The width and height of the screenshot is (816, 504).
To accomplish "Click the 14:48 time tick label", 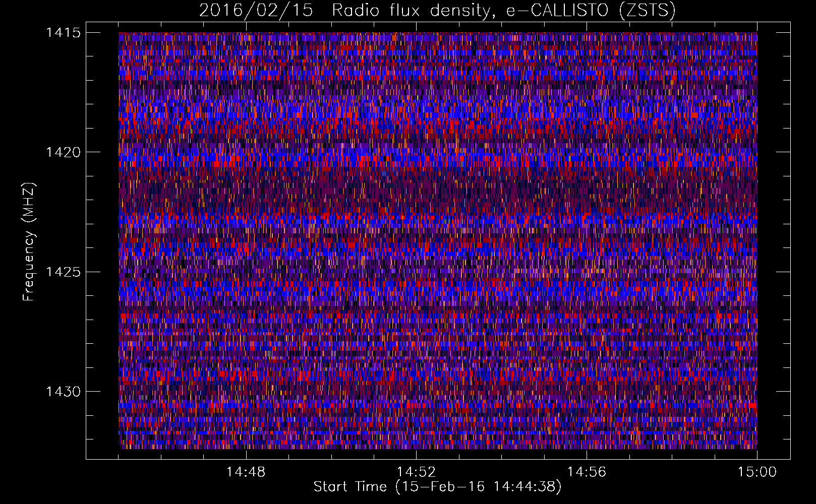I will coord(246,472).
